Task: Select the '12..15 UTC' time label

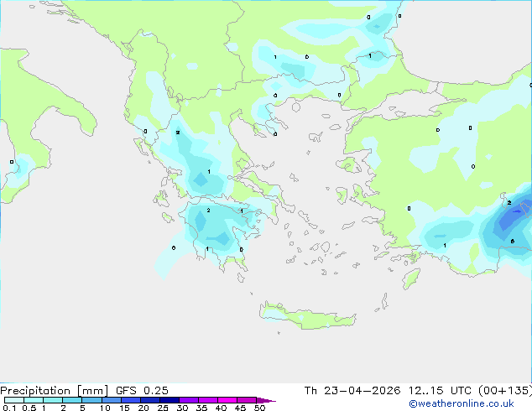Action: tap(440, 391)
